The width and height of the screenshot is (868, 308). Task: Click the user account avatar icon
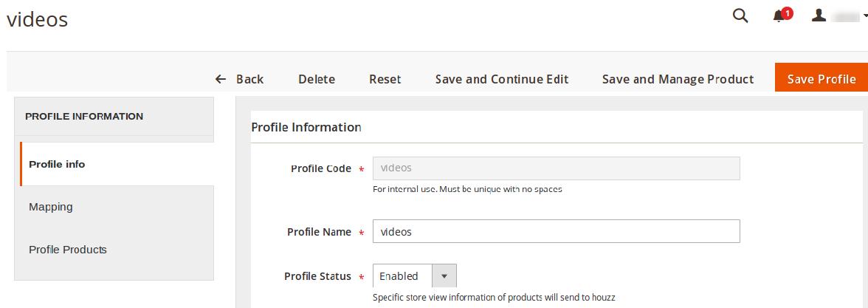(819, 16)
